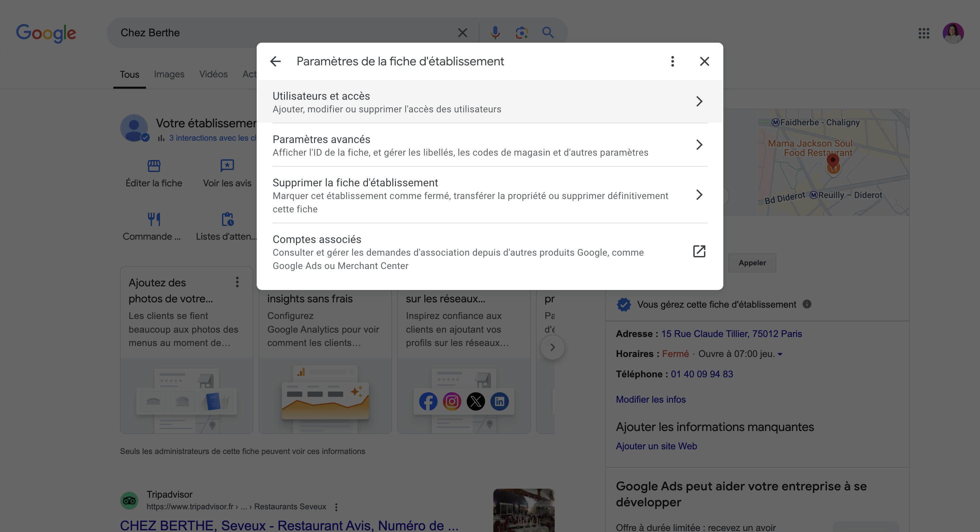Open Paramètres avancés row
This screenshot has height=532, width=980.
tap(490, 145)
